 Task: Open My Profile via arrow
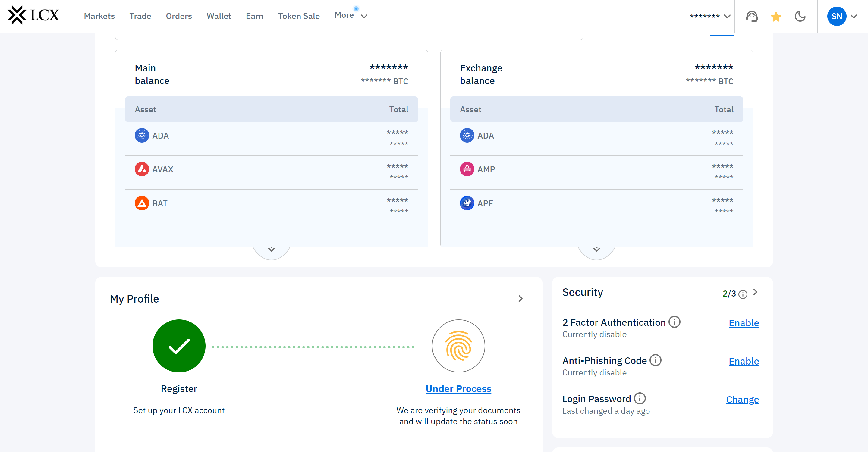click(x=520, y=299)
